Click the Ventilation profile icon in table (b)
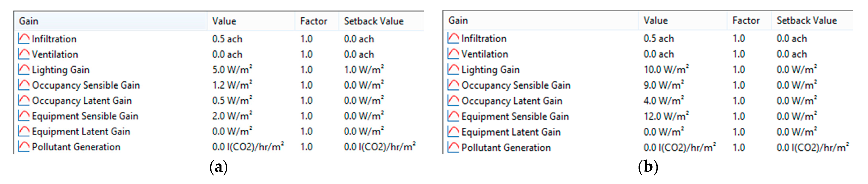The width and height of the screenshot is (868, 184). (453, 54)
